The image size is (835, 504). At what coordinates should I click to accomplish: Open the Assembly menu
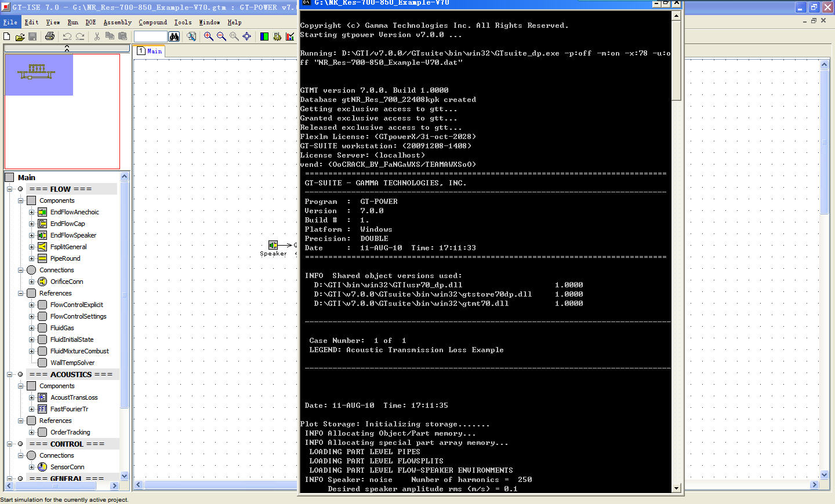[x=118, y=22]
